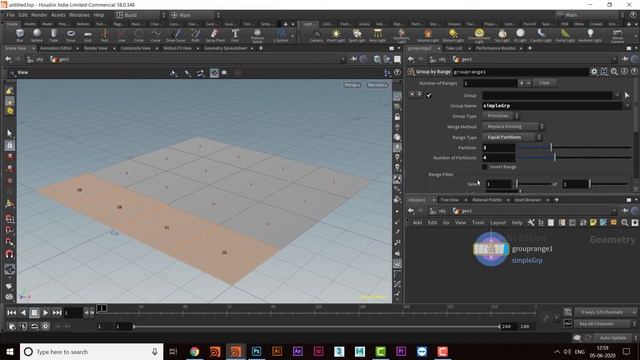Toggle the Auto Update cook mode

point(613,338)
